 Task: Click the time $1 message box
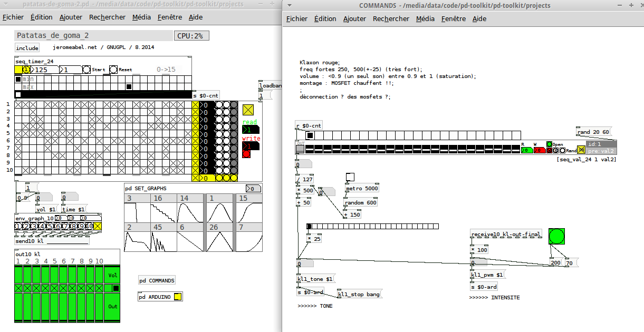pos(74,210)
